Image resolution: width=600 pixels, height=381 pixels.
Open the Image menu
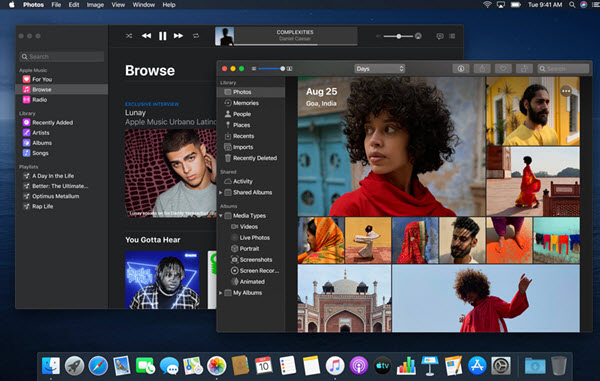click(95, 5)
